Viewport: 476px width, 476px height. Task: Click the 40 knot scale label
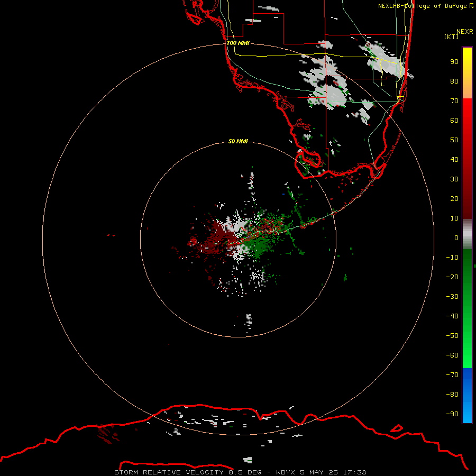click(x=454, y=160)
